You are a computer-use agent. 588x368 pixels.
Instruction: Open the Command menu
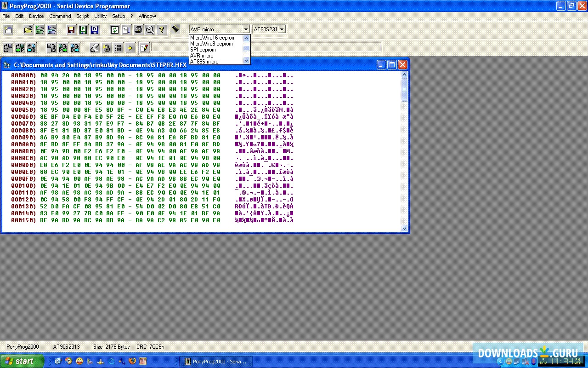click(x=60, y=16)
